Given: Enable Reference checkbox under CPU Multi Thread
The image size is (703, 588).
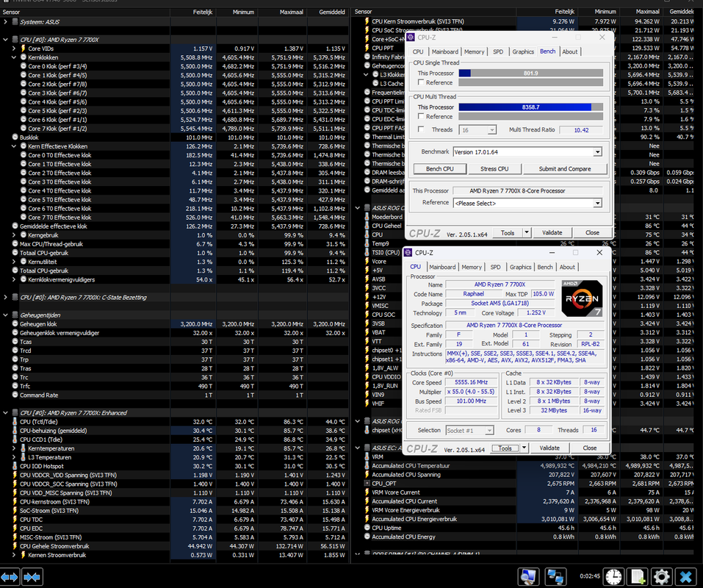Looking at the screenshot, I should coord(420,116).
